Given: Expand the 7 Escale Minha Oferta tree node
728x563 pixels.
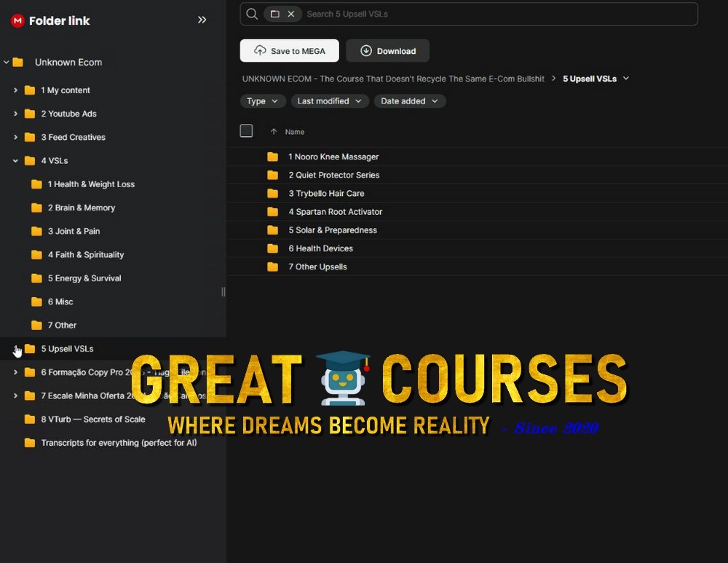Looking at the screenshot, I should (x=15, y=395).
